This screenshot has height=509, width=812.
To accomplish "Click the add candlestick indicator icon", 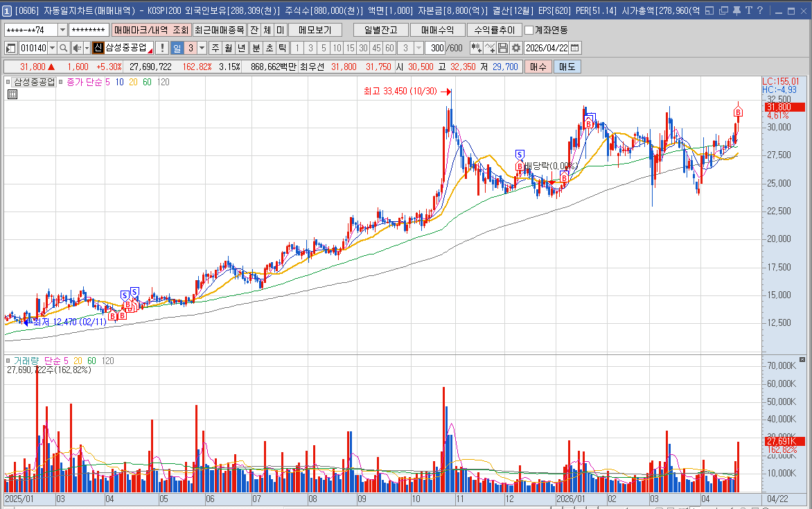I will 476,48.
